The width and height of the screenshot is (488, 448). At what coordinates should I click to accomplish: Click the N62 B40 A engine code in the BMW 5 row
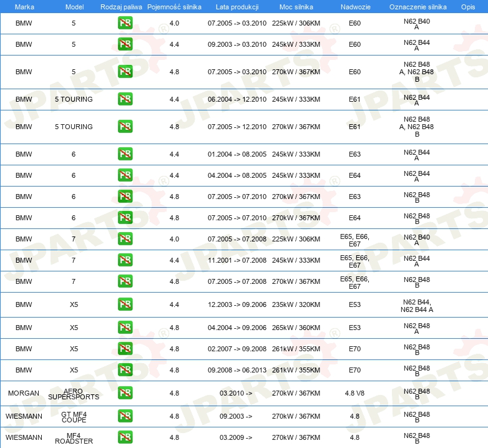(417, 24)
